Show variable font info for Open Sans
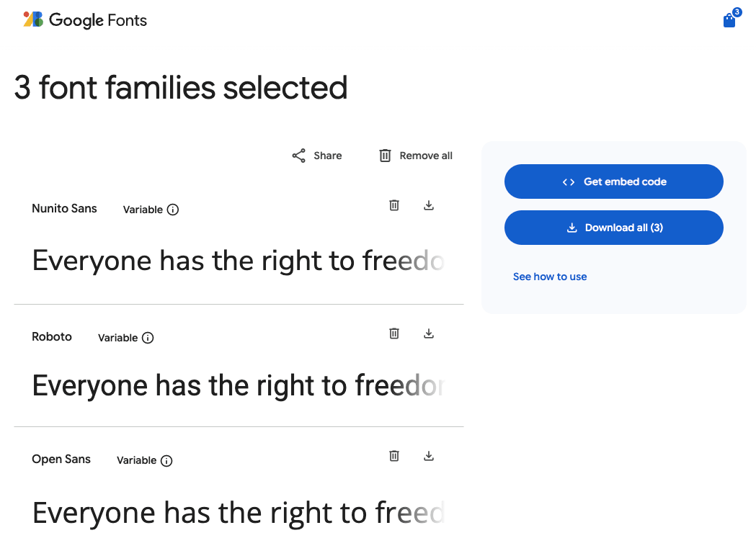This screenshot has height=556, width=756. pyautogui.click(x=166, y=460)
